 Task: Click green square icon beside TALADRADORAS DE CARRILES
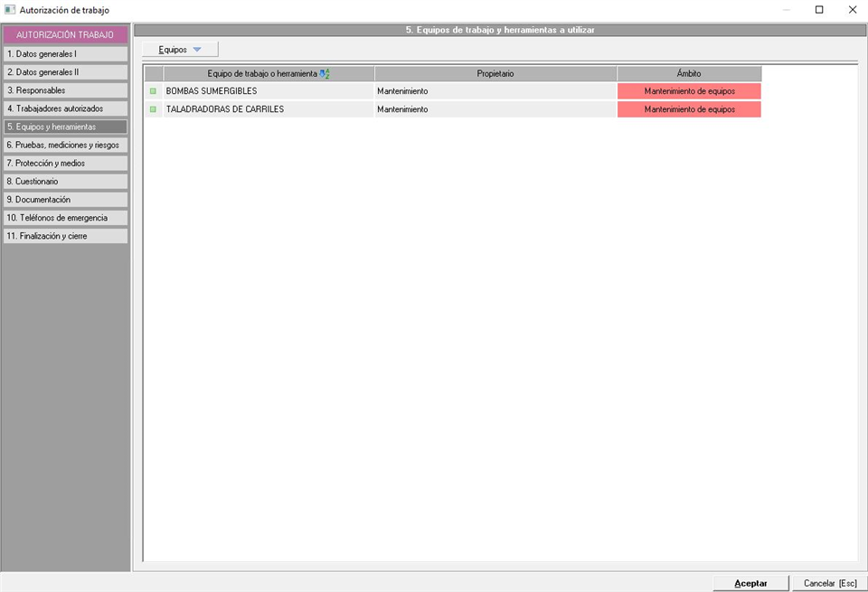coord(154,109)
